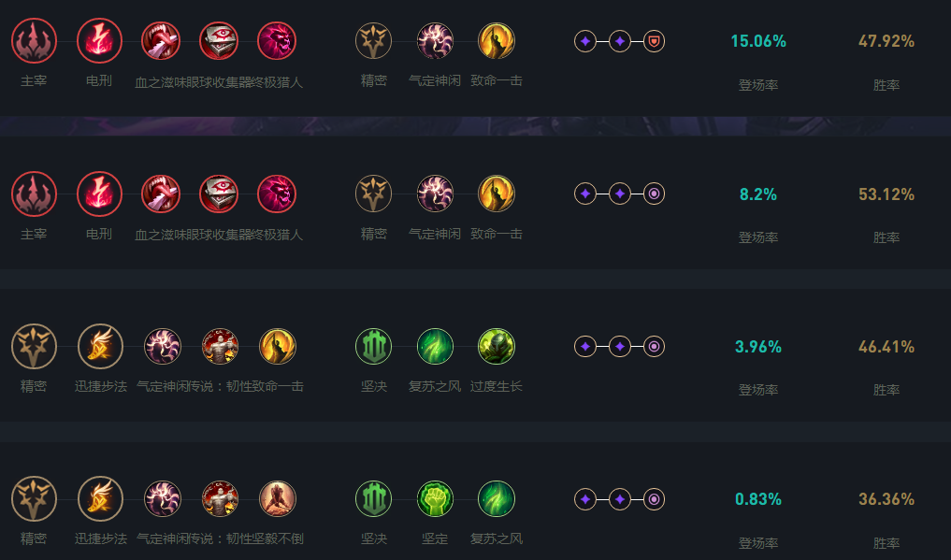Click the 致命一击 rune icon in the 3.96% row
Image resolution: width=951 pixels, height=560 pixels.
click(x=278, y=347)
